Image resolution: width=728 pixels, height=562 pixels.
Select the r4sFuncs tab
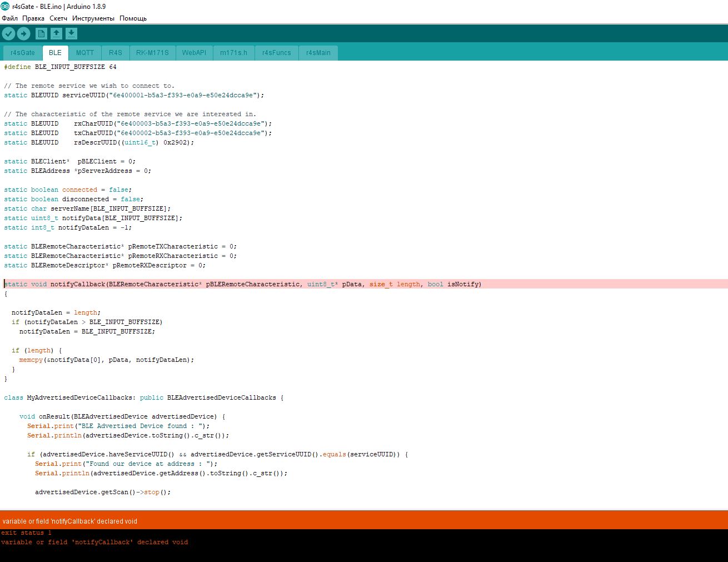tap(277, 53)
